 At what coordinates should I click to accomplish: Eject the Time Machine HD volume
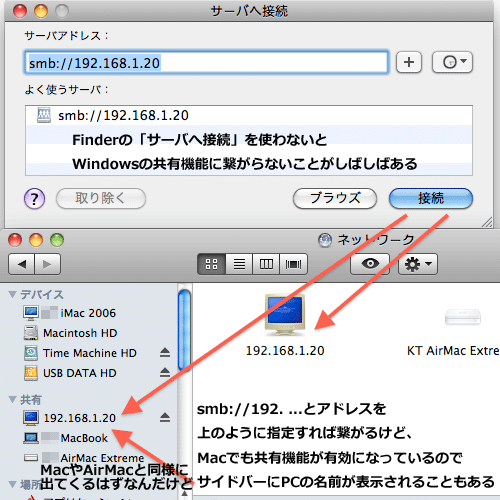tap(165, 353)
